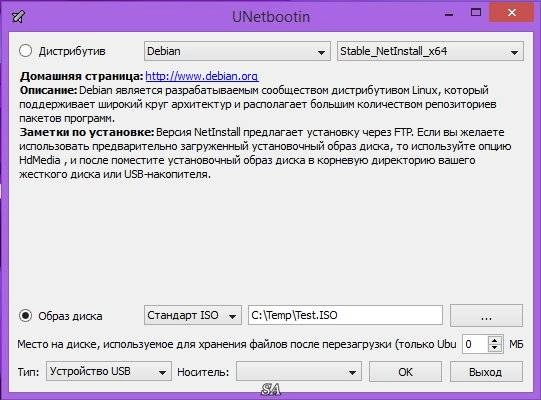The height and width of the screenshot is (400, 541).
Task: Increase persistent space with the up stepper arrow
Action: tap(495, 340)
